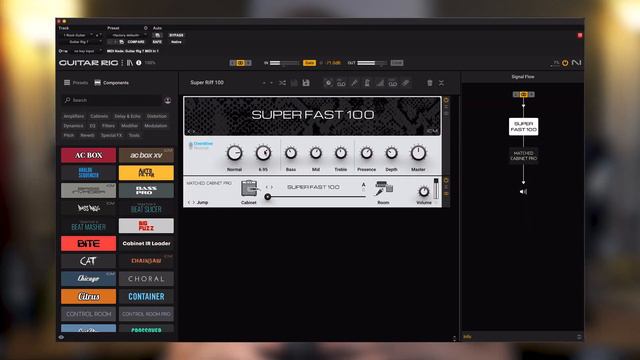Screen dimensions: 640x360
Task: Click the Cabinet icon in Matched Cabinet Pro
Action: pyautogui.click(x=249, y=189)
